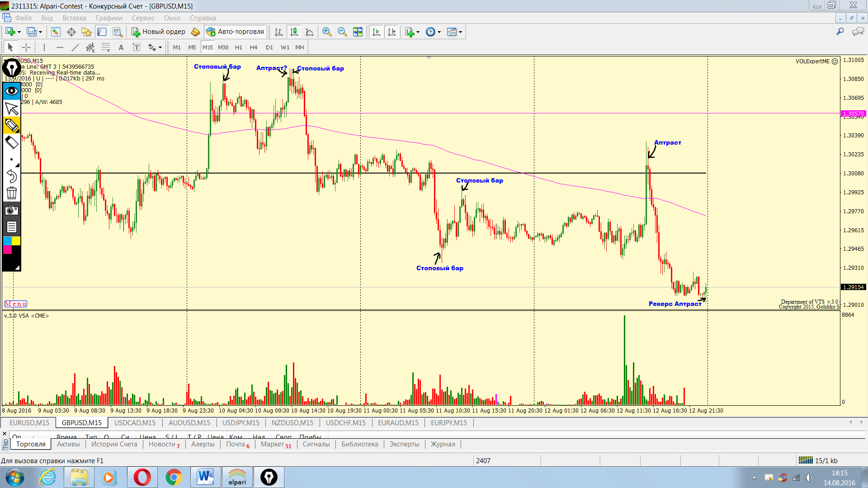Select the trendline drawing tool
This screenshot has height=488, width=868.
pyautogui.click(x=75, y=47)
